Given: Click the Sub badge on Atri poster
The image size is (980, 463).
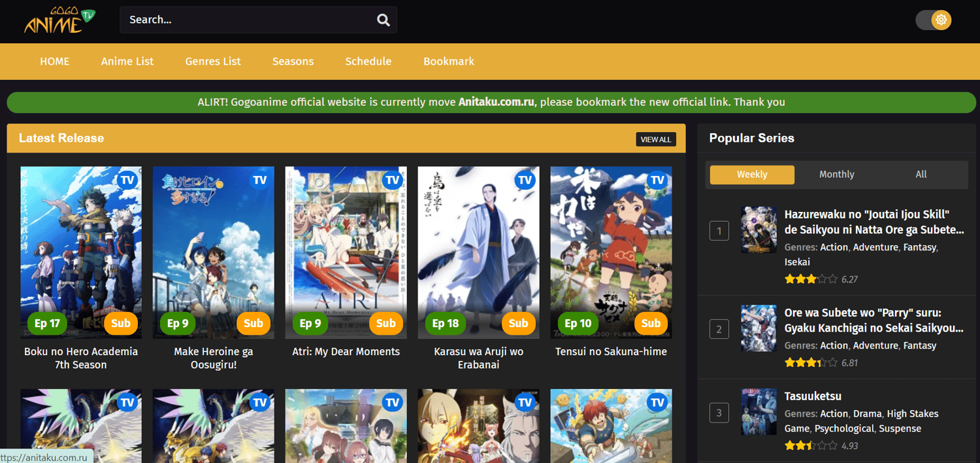Looking at the screenshot, I should 386,323.
